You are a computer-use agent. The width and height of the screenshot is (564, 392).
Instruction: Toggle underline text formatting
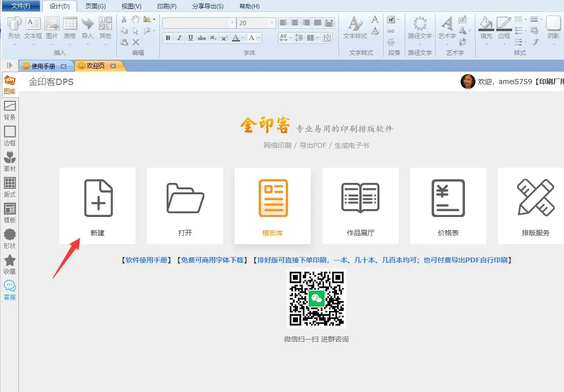pos(190,38)
